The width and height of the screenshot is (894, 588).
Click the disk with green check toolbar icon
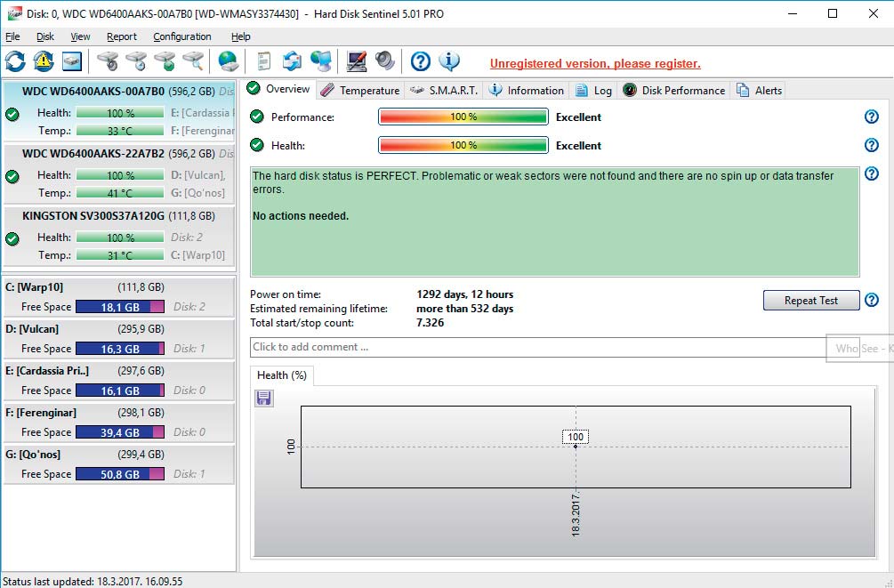[165, 61]
